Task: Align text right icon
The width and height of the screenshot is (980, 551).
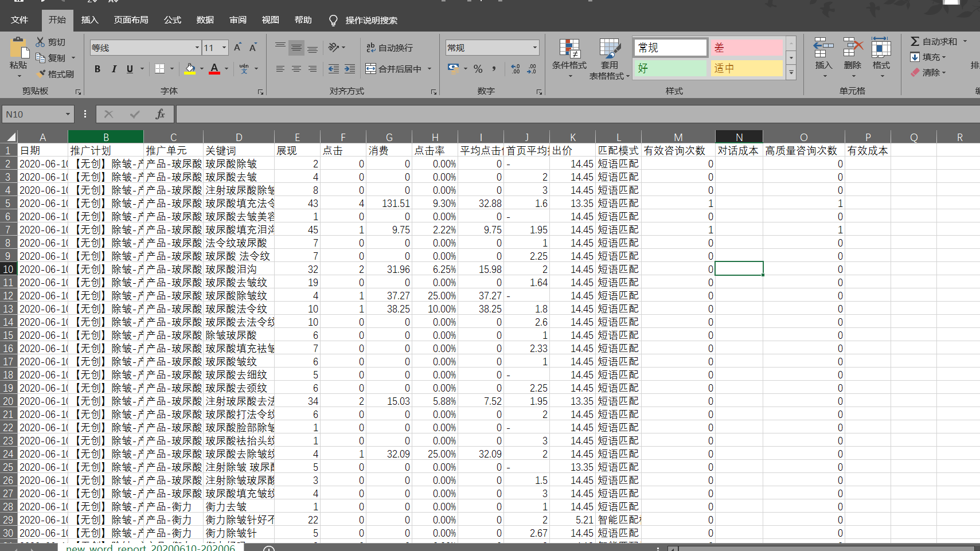Action: pos(313,69)
